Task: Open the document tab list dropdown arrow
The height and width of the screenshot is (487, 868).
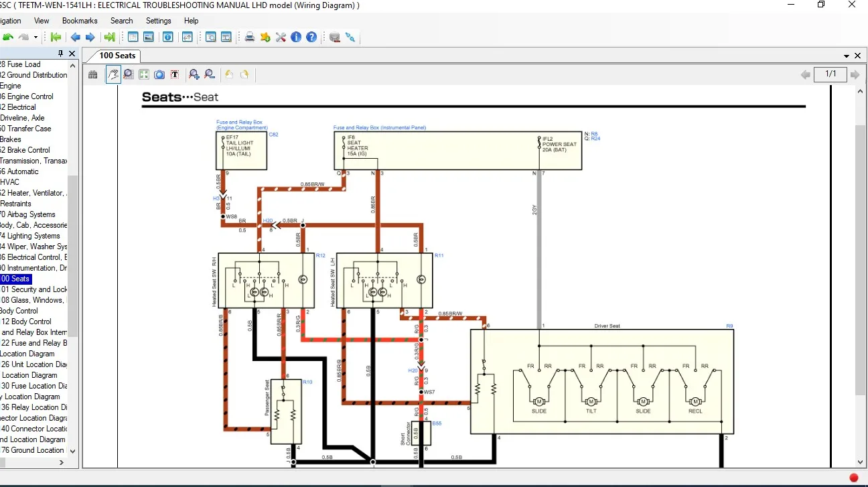Action: coord(847,56)
